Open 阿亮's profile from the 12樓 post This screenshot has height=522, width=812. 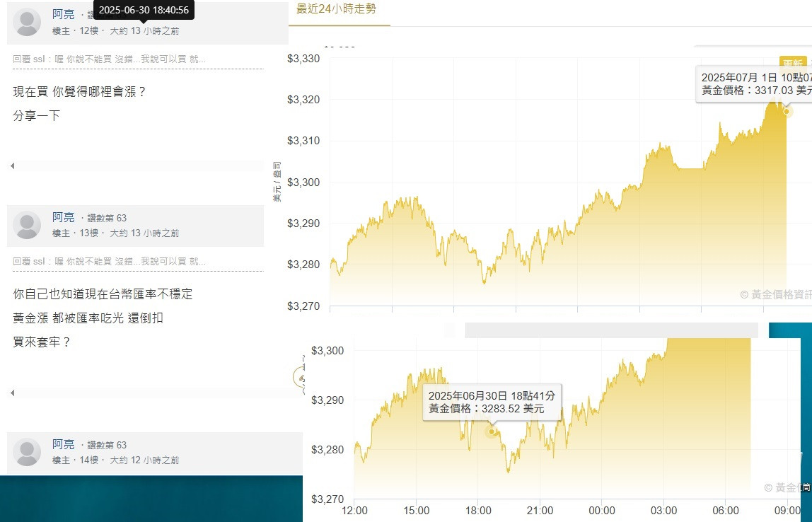pos(63,14)
